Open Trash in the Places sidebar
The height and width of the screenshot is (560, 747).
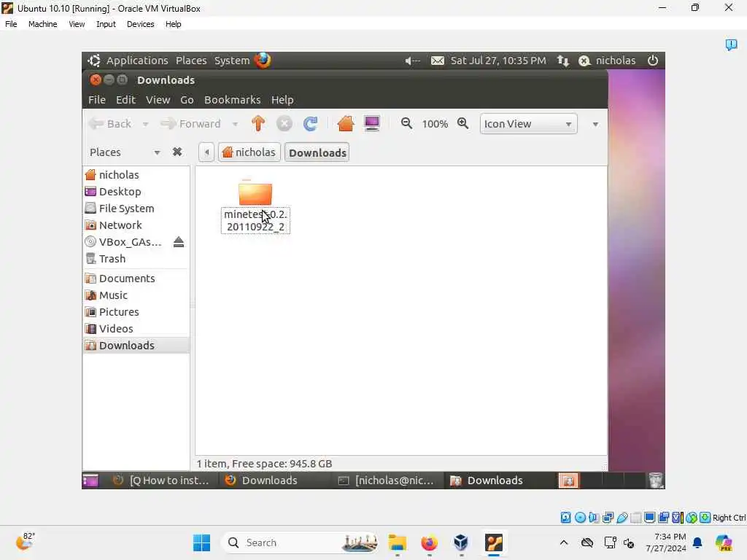[136, 259]
